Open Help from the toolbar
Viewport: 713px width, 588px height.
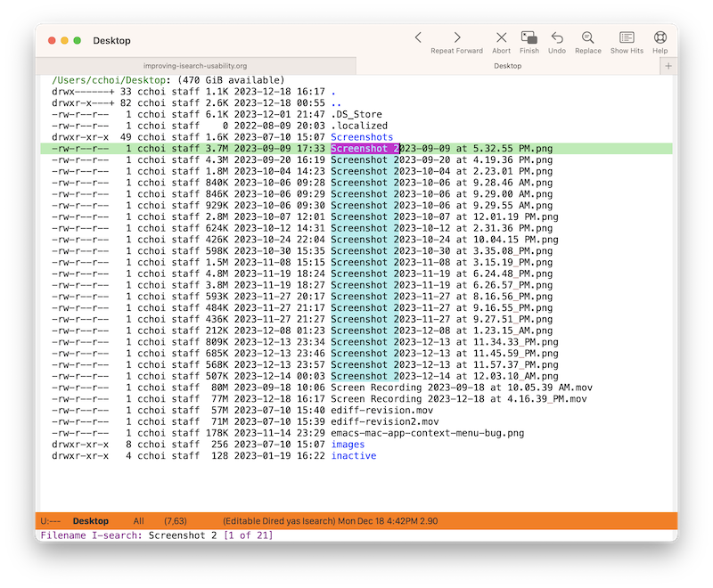click(660, 37)
